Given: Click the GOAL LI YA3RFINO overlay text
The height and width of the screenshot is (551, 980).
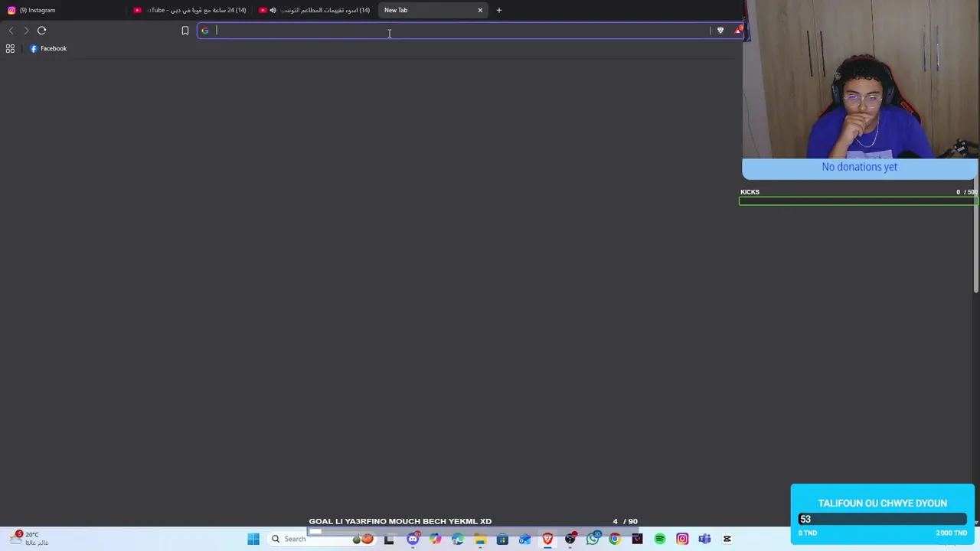Looking at the screenshot, I should [x=400, y=521].
